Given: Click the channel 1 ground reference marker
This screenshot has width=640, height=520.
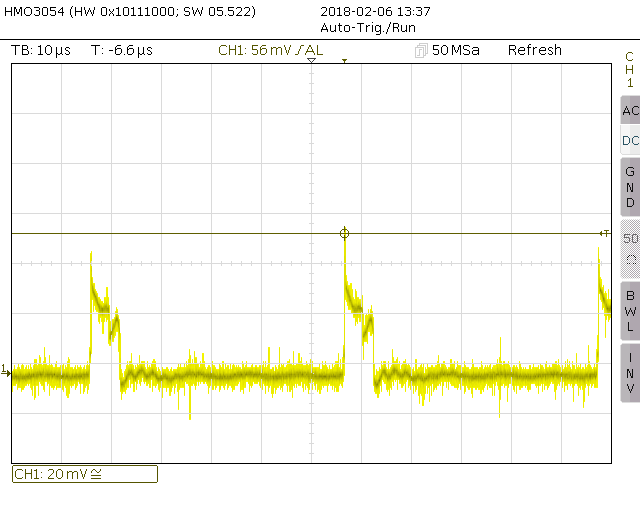Looking at the screenshot, I should tap(5, 371).
